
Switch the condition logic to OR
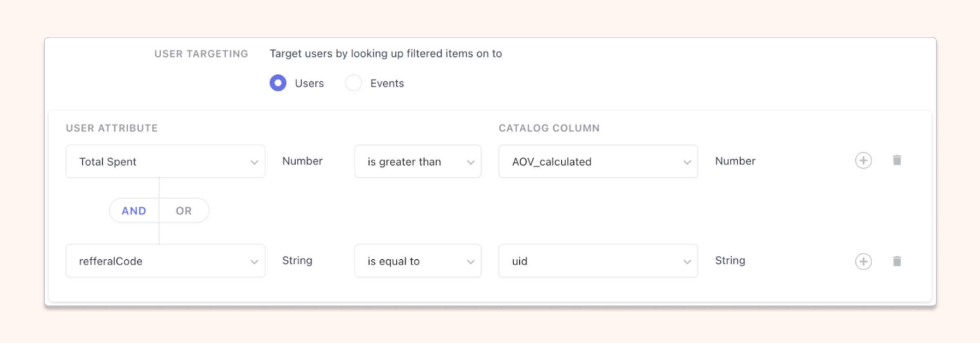184,211
